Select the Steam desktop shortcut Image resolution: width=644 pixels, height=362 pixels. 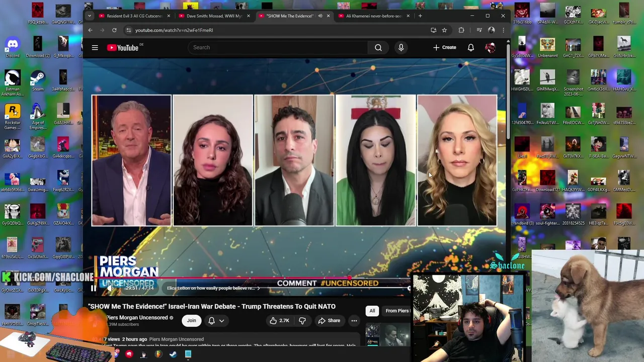pyautogui.click(x=38, y=80)
